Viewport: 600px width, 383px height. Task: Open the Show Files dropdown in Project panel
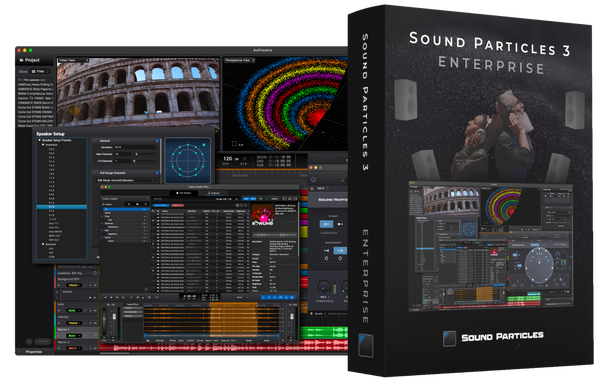40,72
